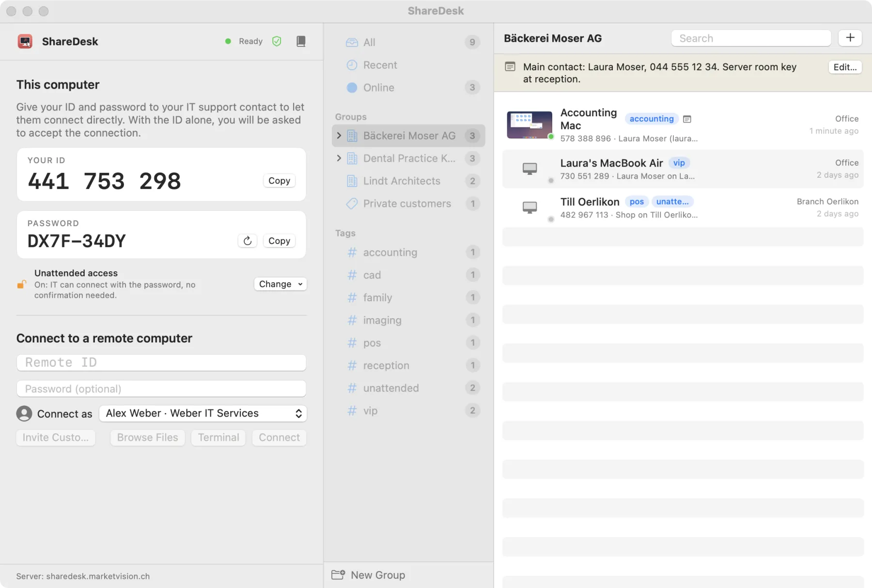Open the address book icon in header

[301, 41]
